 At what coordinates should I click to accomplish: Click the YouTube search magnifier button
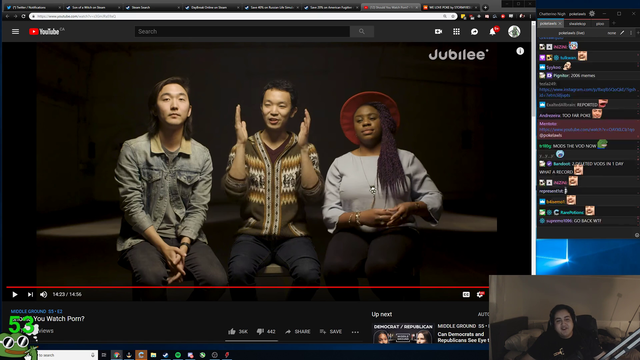point(362,31)
